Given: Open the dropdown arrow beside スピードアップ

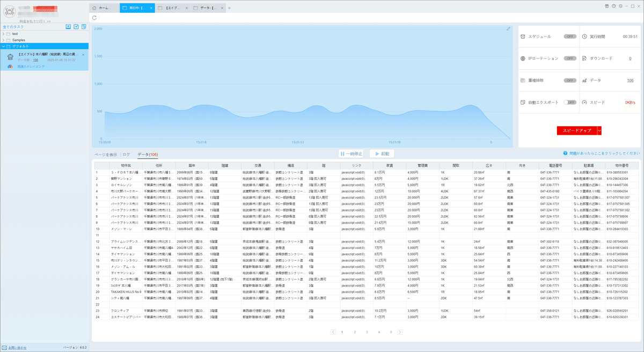Looking at the screenshot, I should 599,130.
